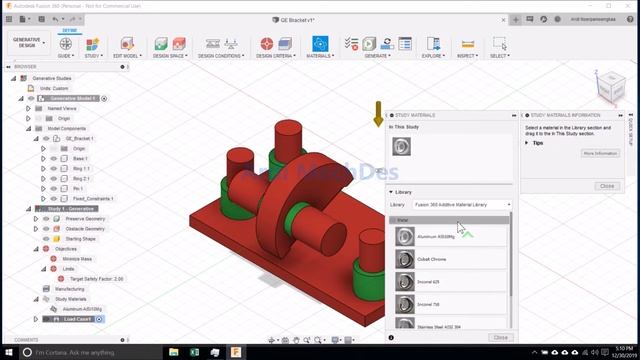This screenshot has width=640, height=360.
Task: Activate the Select window-selection icon
Action: [x=500, y=43]
